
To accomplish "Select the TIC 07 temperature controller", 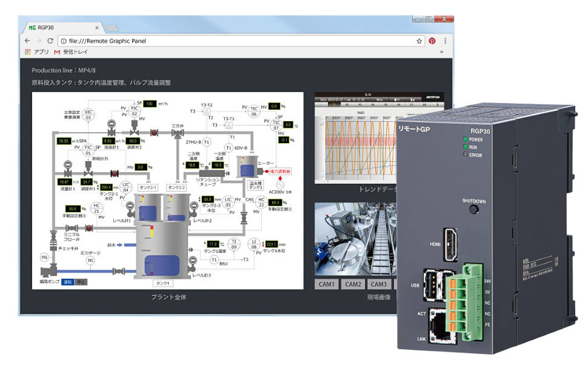I will coord(276,125).
